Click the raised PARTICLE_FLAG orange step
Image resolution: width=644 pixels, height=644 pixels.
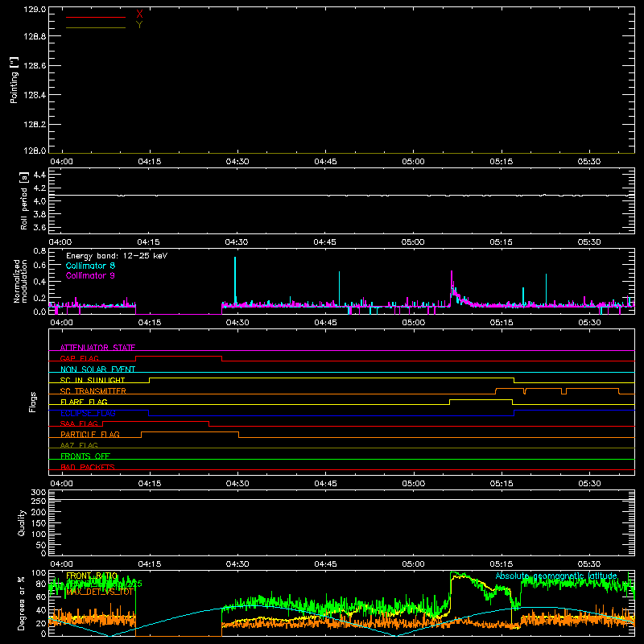coord(190,432)
